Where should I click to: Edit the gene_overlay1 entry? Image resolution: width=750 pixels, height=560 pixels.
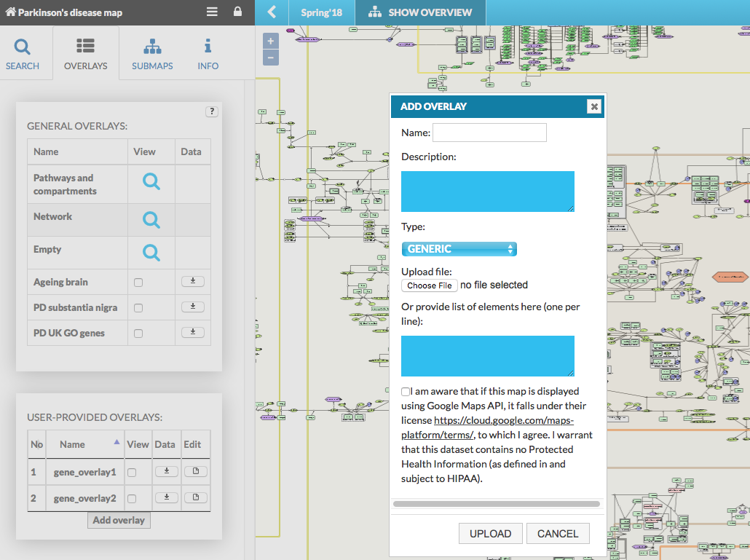pyautogui.click(x=195, y=472)
